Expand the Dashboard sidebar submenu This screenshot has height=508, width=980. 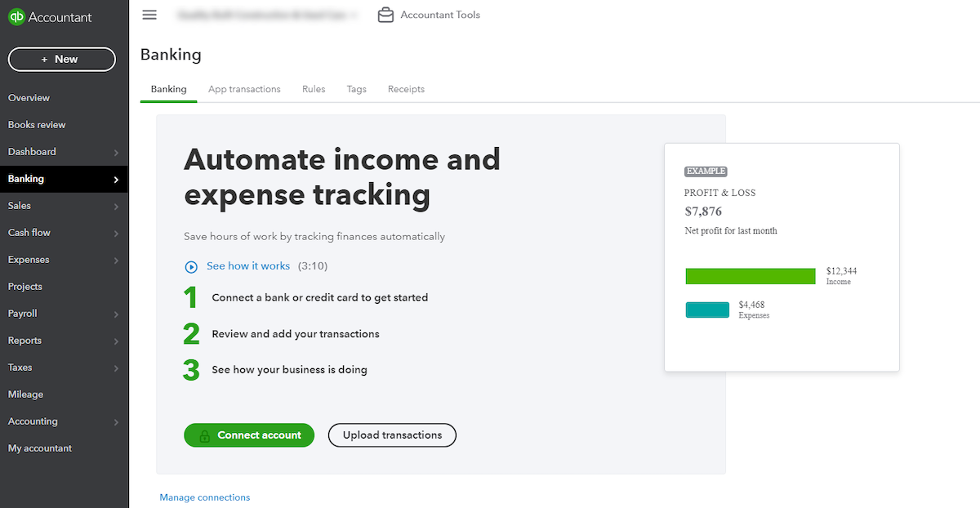[x=116, y=153]
